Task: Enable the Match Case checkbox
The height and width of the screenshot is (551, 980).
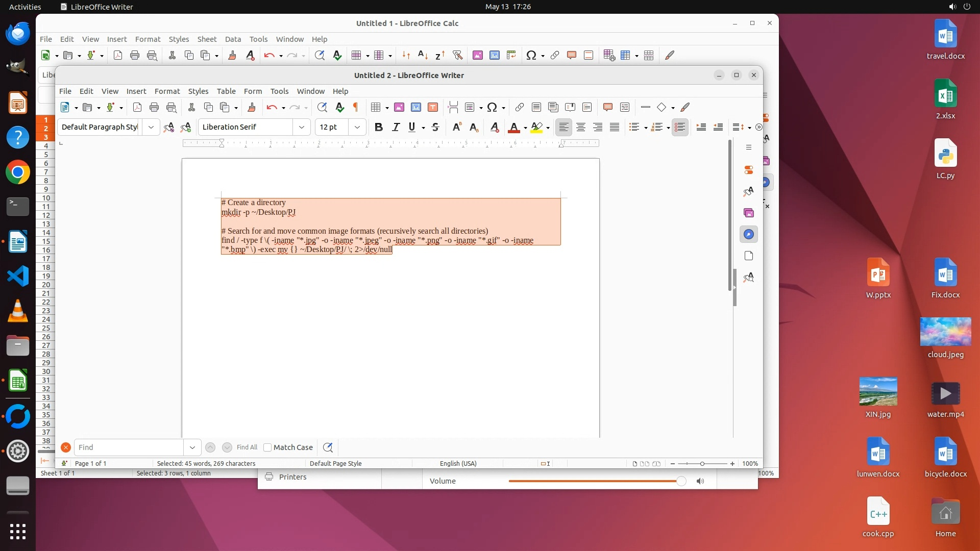Action: pos(267,447)
